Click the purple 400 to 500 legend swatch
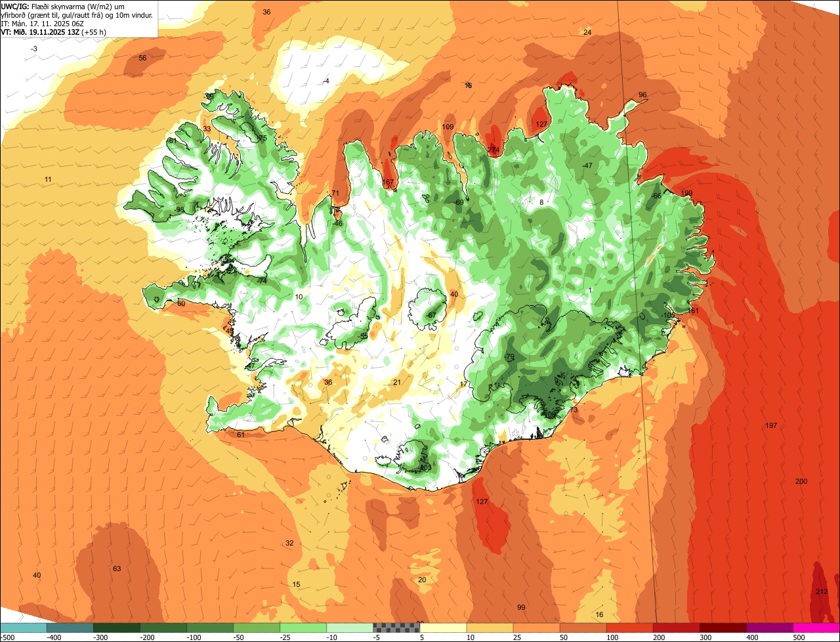Screen dimensions: 840x642 click(x=769, y=628)
